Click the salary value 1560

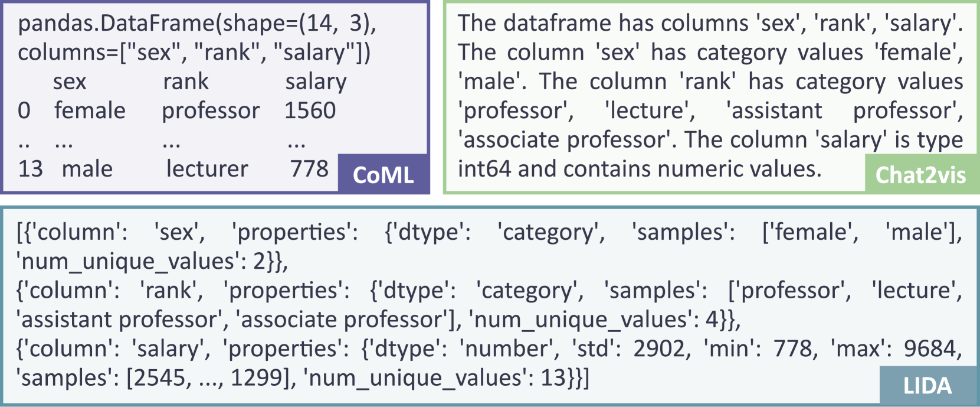310,110
